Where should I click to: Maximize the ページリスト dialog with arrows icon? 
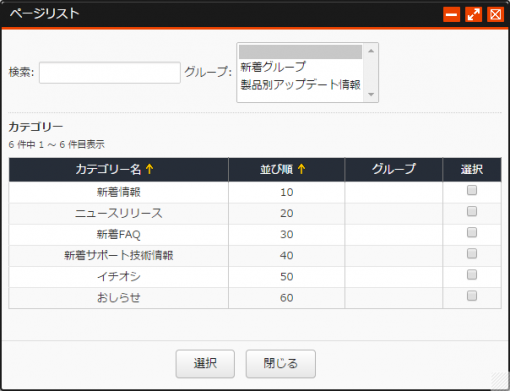pos(473,14)
